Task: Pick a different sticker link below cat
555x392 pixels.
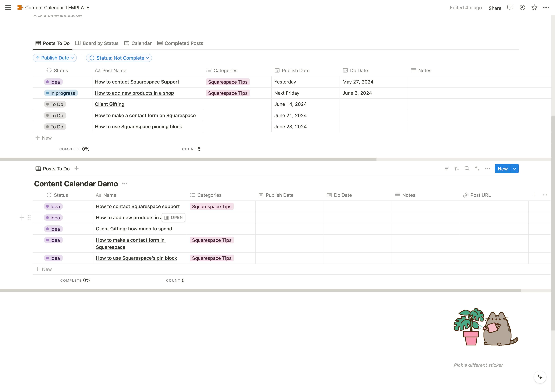Action: 478,365
